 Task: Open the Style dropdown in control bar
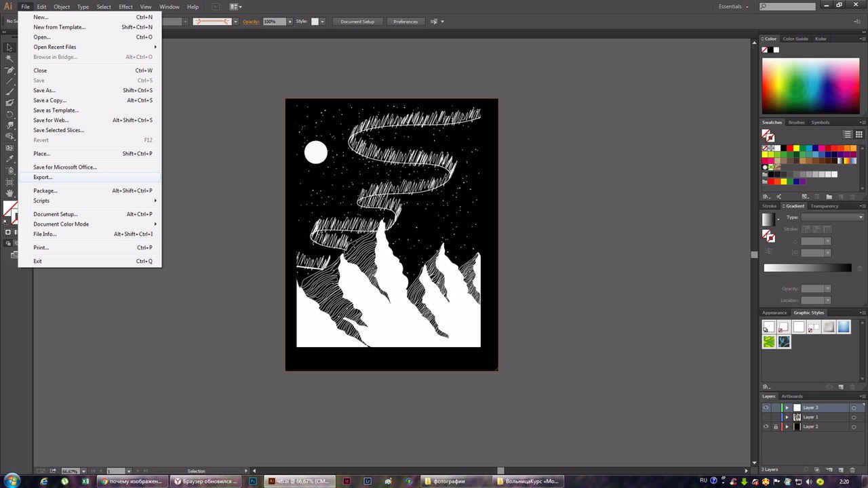coord(322,21)
